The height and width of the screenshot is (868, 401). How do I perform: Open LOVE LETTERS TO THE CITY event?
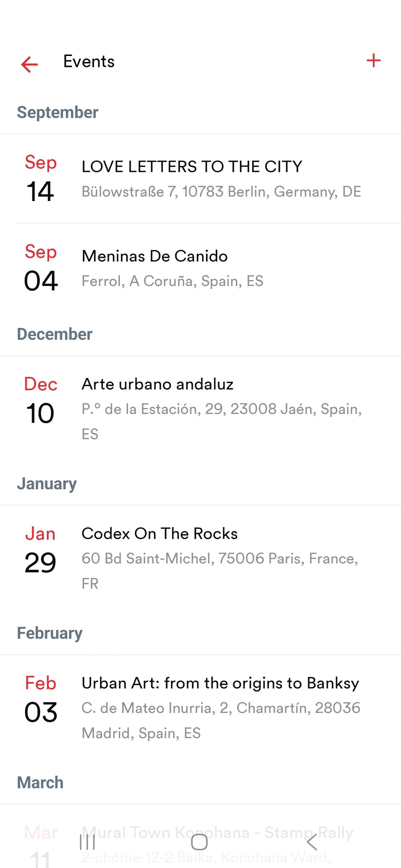coord(192,167)
